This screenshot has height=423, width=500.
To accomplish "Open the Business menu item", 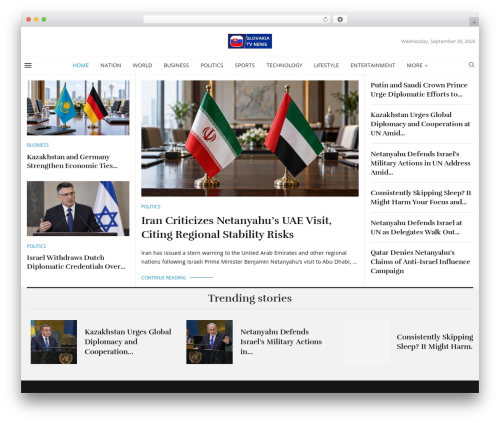I will tap(176, 65).
